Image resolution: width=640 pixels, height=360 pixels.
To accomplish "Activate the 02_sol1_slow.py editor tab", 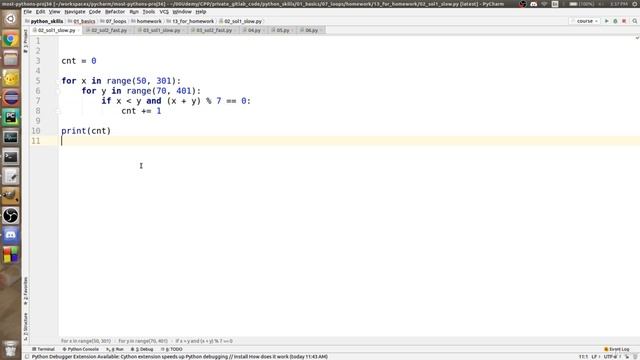I will pyautogui.click(x=56, y=30).
